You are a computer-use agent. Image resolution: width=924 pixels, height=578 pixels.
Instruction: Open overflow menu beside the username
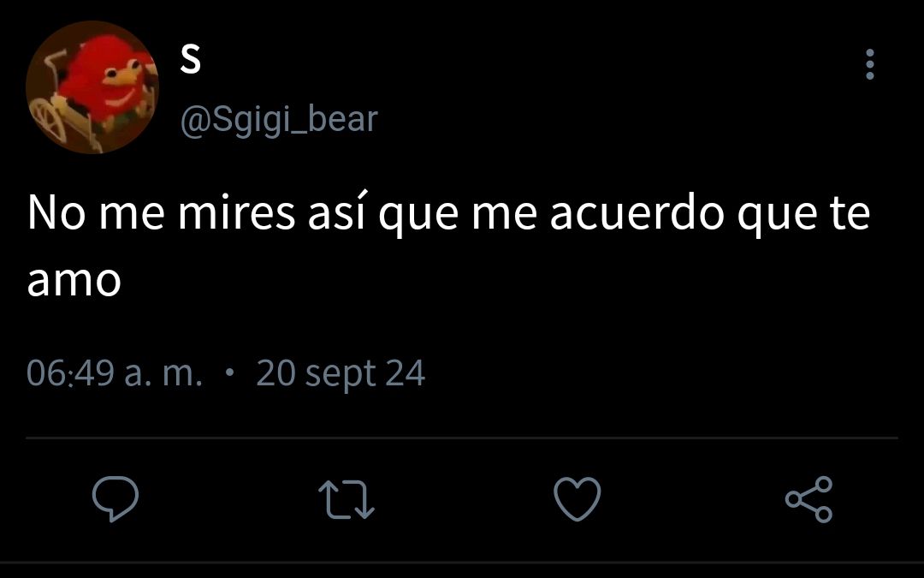(870, 63)
